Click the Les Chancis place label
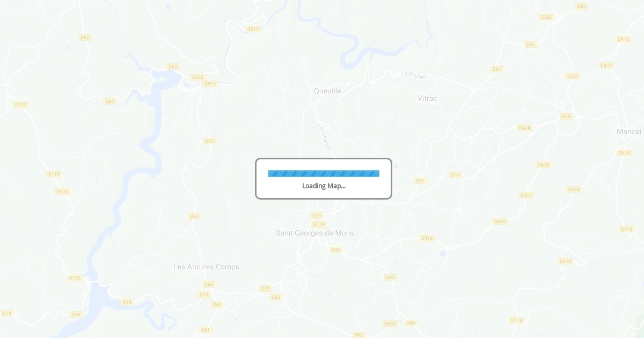 [325, 137]
